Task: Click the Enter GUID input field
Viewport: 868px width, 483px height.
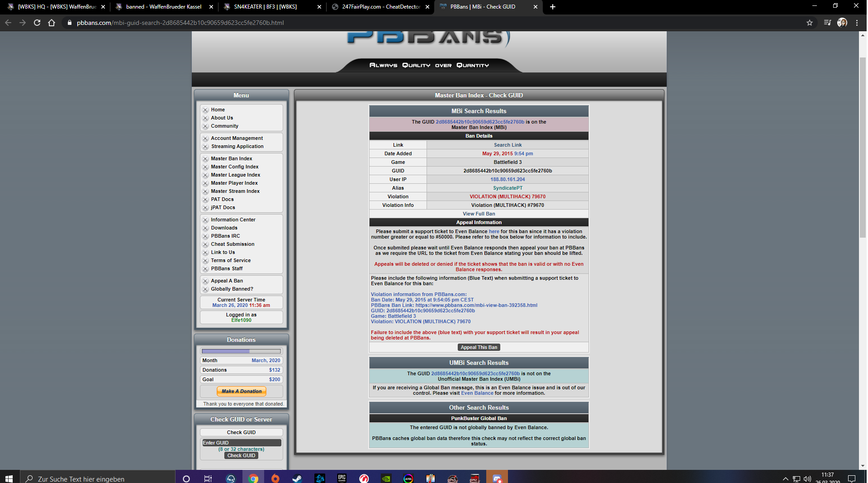Action: pos(242,443)
